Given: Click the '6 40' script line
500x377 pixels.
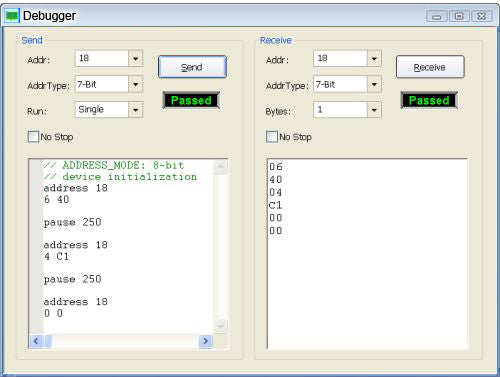Looking at the screenshot, I should pos(57,199).
